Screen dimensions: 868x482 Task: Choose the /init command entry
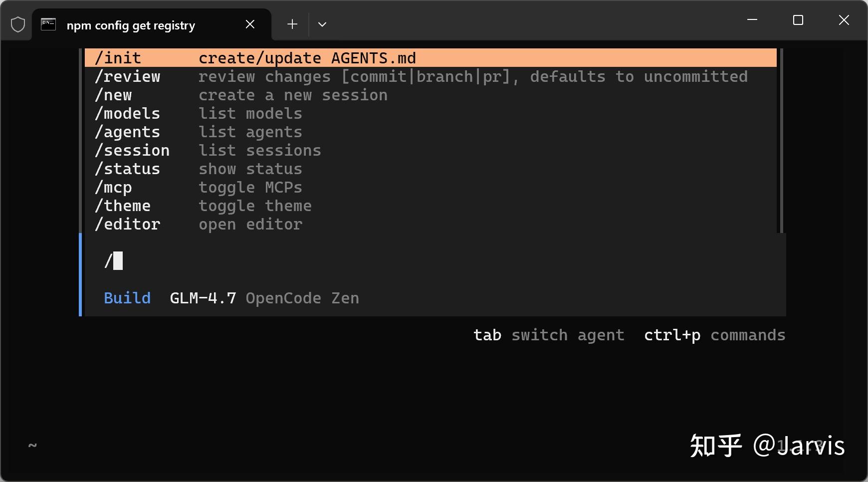tap(431, 58)
